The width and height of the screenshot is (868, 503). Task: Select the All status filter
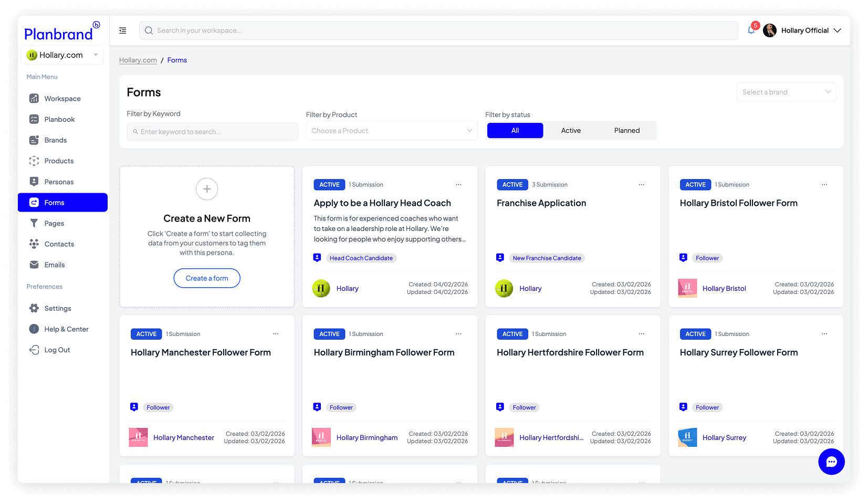tap(515, 131)
